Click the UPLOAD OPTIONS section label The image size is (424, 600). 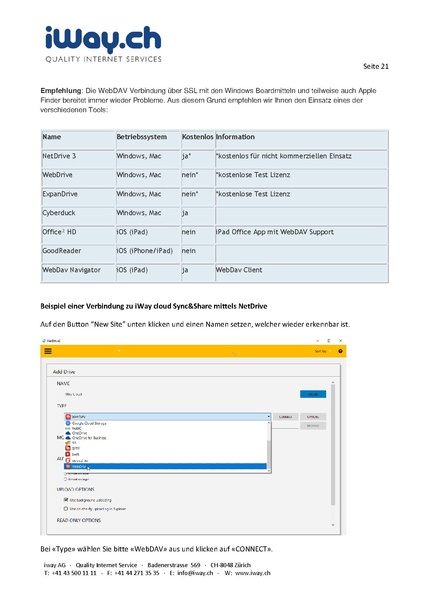[x=75, y=489]
